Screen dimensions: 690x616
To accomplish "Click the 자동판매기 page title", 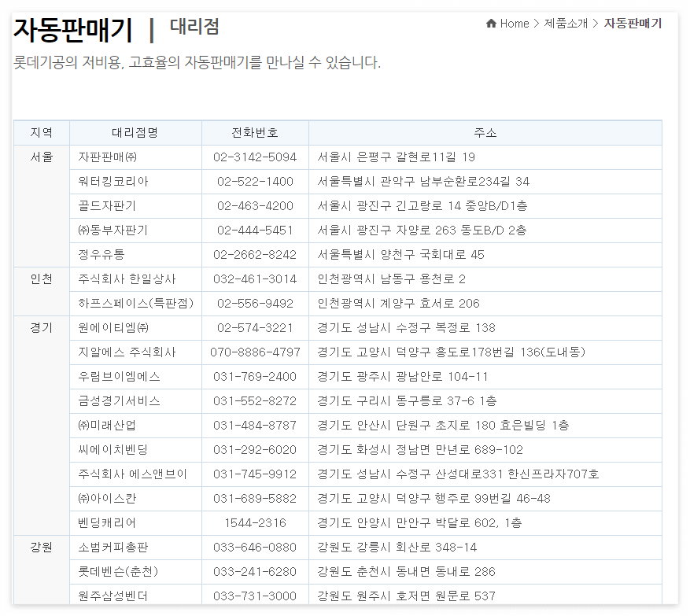I will click(72, 31).
